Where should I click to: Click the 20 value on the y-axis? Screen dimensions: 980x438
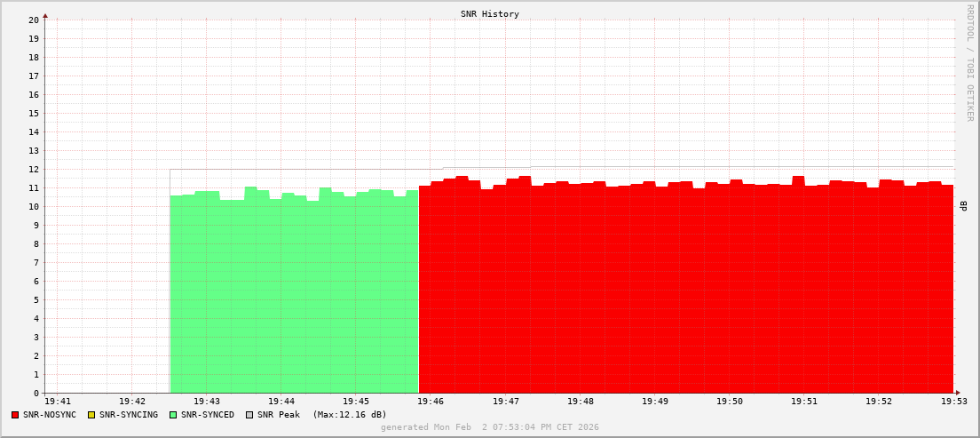[x=34, y=20]
